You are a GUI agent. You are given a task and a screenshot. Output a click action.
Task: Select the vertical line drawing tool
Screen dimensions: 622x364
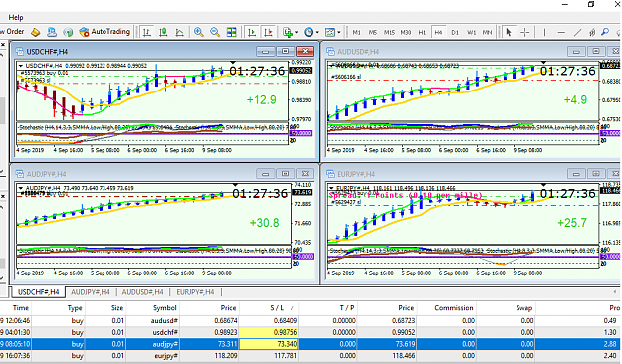point(544,32)
